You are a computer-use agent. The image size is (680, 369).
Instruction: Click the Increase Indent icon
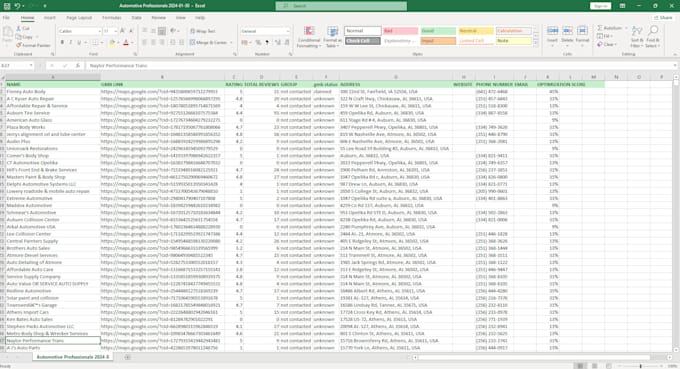[x=181, y=42]
